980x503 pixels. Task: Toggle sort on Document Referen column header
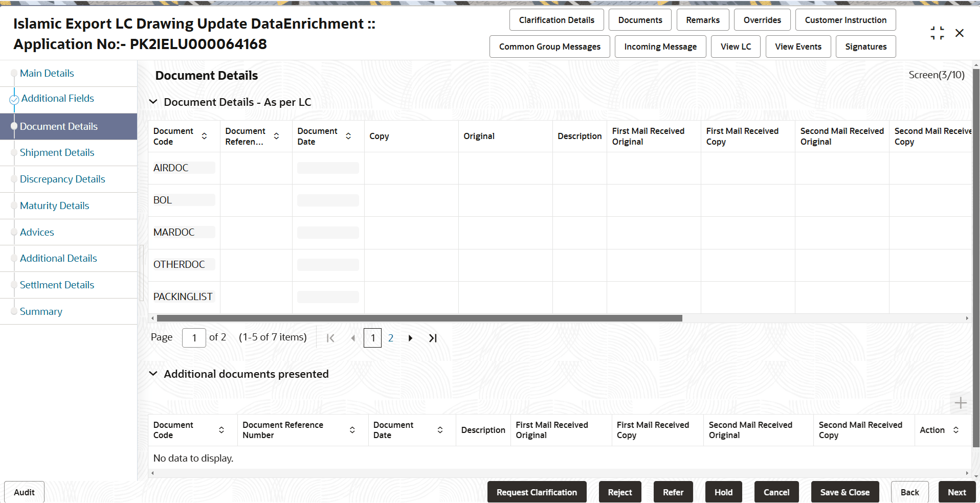pyautogui.click(x=276, y=136)
